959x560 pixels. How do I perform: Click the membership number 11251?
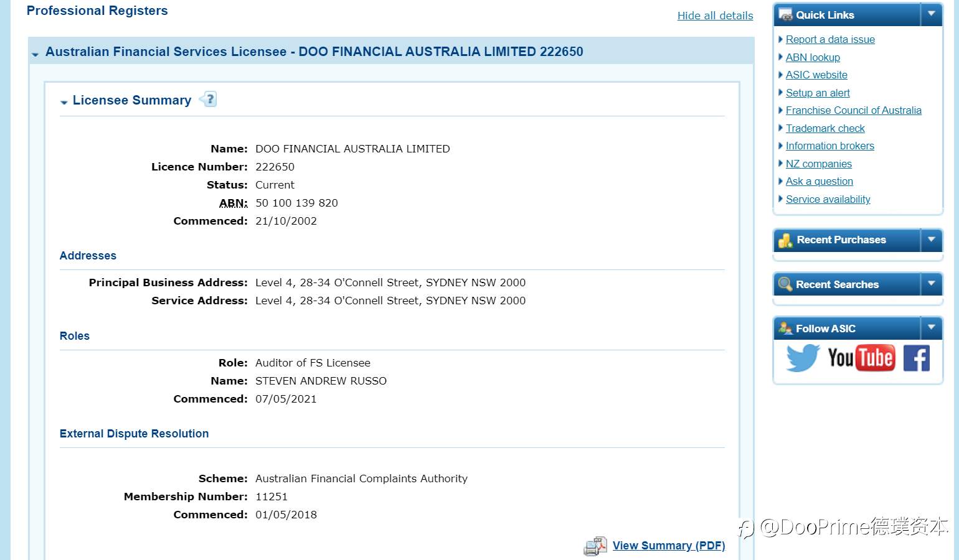[272, 497]
